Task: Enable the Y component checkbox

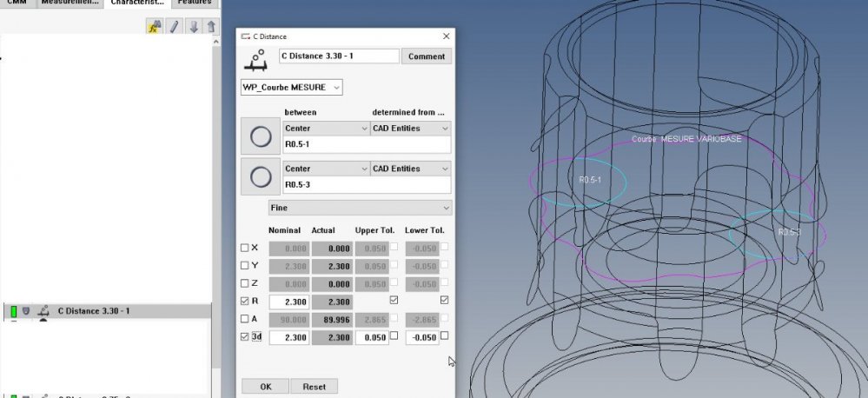Action: 245,266
